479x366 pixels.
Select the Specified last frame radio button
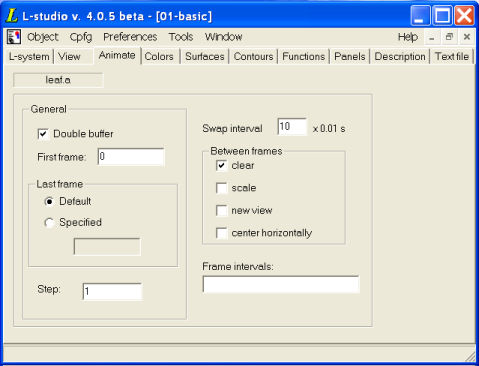(x=49, y=222)
